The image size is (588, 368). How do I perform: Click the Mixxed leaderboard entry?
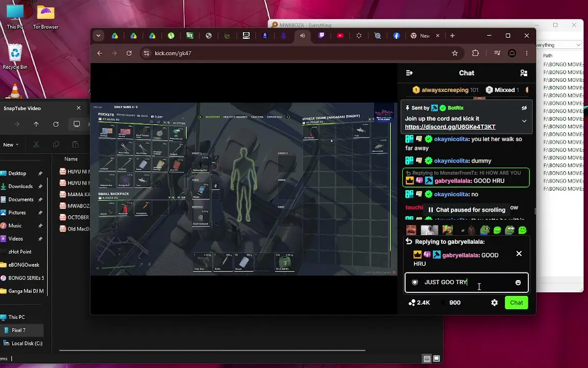coord(502,90)
